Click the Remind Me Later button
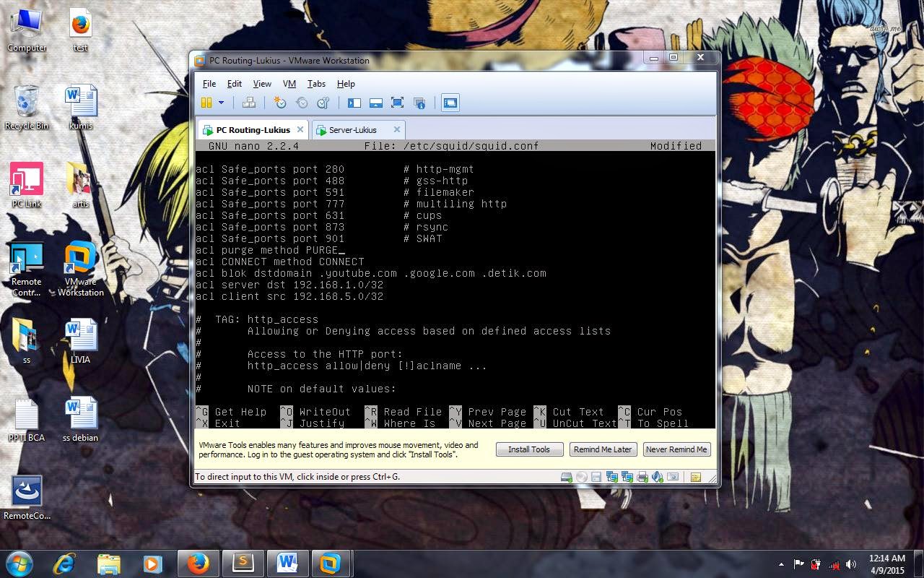924x578 pixels. pyautogui.click(x=603, y=449)
